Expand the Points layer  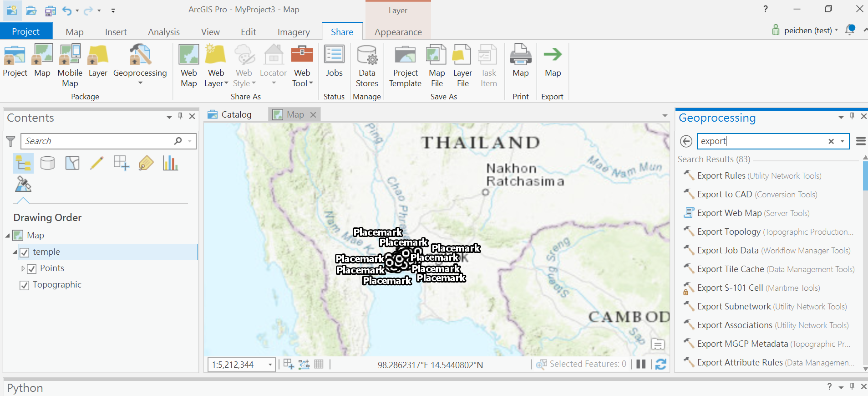(23, 268)
